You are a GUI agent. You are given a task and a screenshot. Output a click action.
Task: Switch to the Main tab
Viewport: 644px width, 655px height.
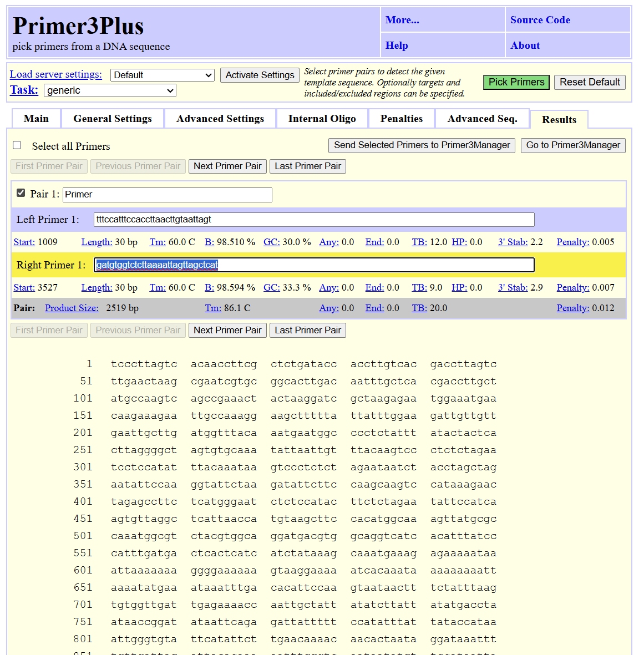(36, 119)
